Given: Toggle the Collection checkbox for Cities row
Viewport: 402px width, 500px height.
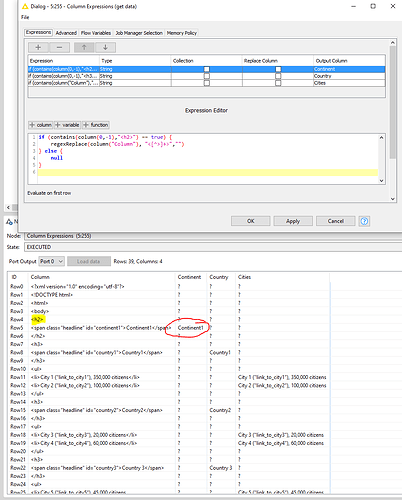Looking at the screenshot, I should pyautogui.click(x=207, y=83).
